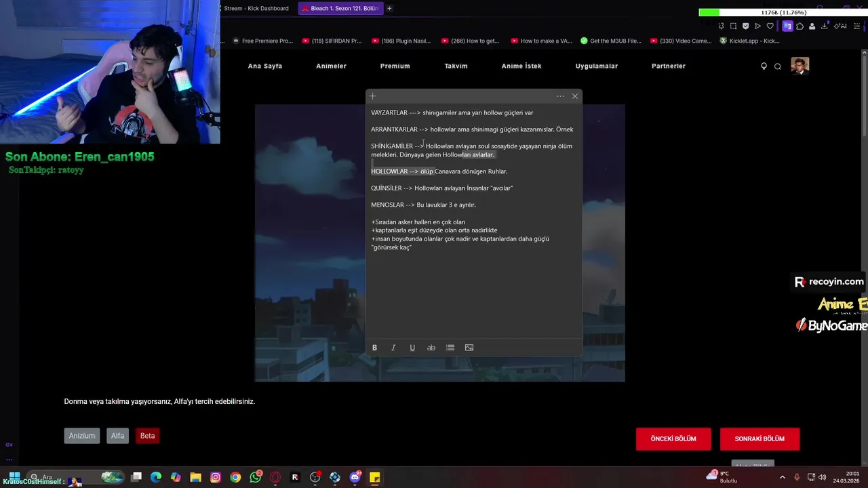Open Task View on the taskbar

click(136, 477)
